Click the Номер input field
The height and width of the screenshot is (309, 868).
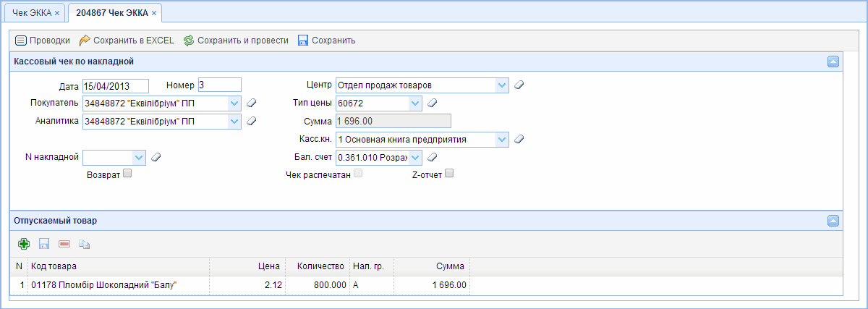pos(219,85)
